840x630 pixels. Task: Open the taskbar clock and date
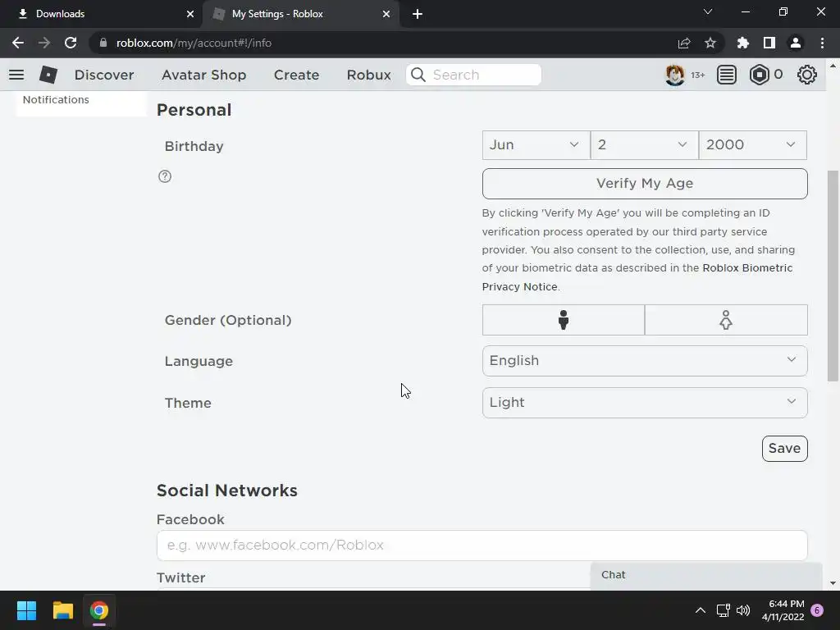point(783,610)
